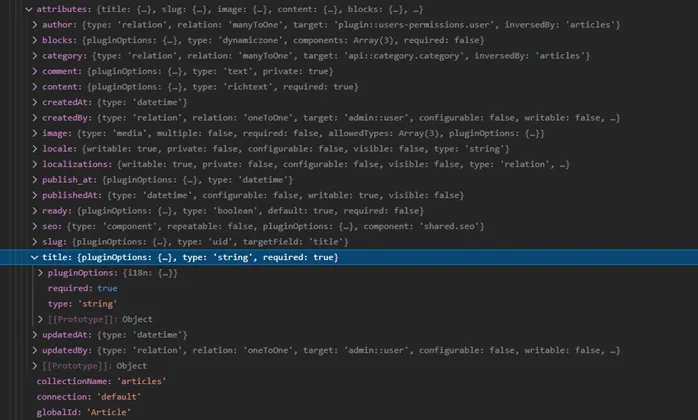
Task: Expand the category attribute chevron
Action: (x=35, y=56)
